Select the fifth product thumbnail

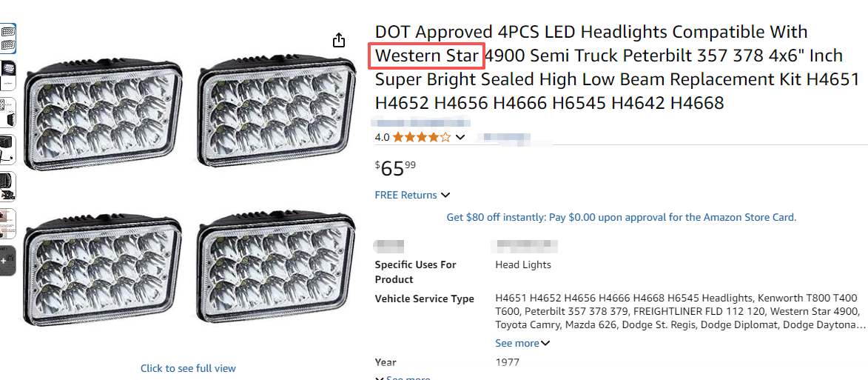tap(7, 187)
